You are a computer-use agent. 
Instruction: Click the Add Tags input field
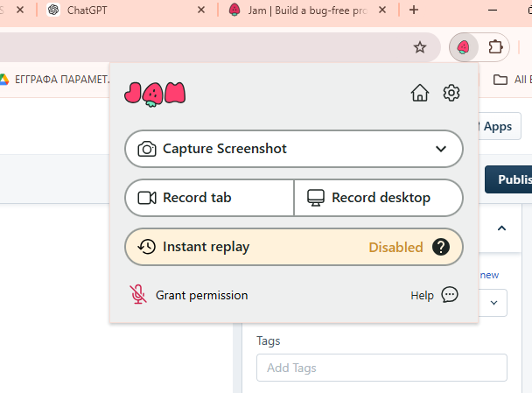(x=381, y=368)
